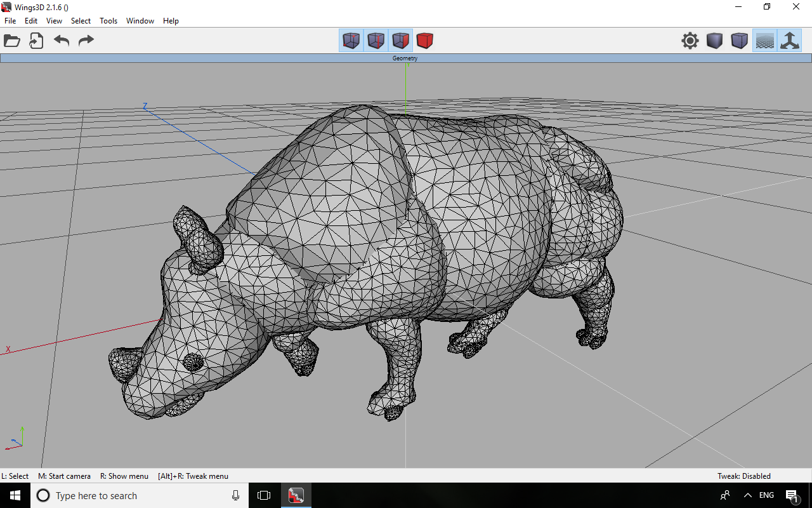Toggle the axes display
The height and width of the screenshot is (508, 812).
click(x=790, y=40)
